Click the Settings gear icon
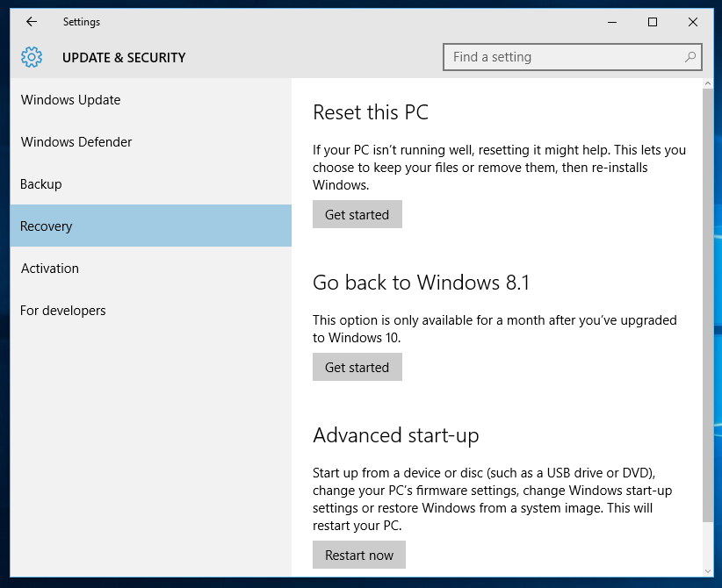The image size is (722, 588). [x=32, y=57]
